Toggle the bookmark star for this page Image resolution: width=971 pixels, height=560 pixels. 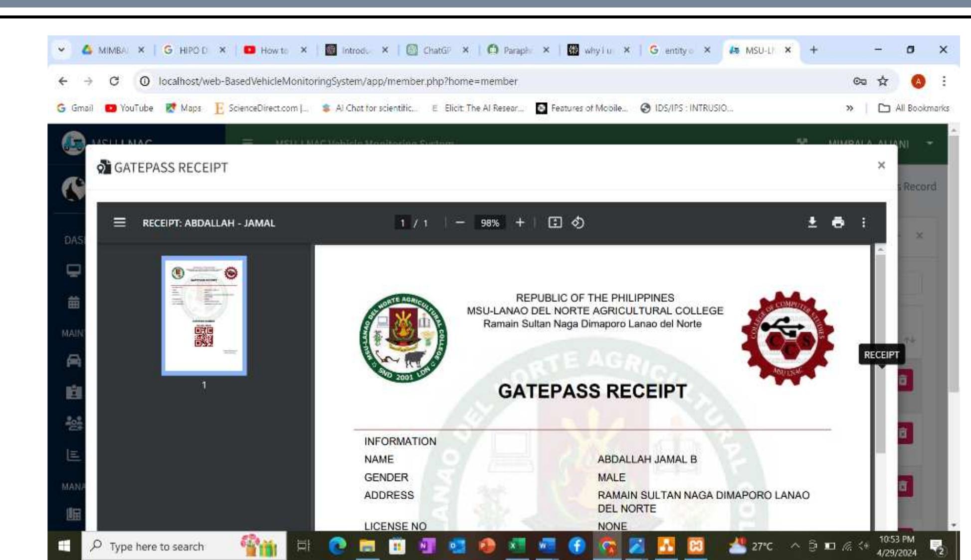pyautogui.click(x=883, y=80)
